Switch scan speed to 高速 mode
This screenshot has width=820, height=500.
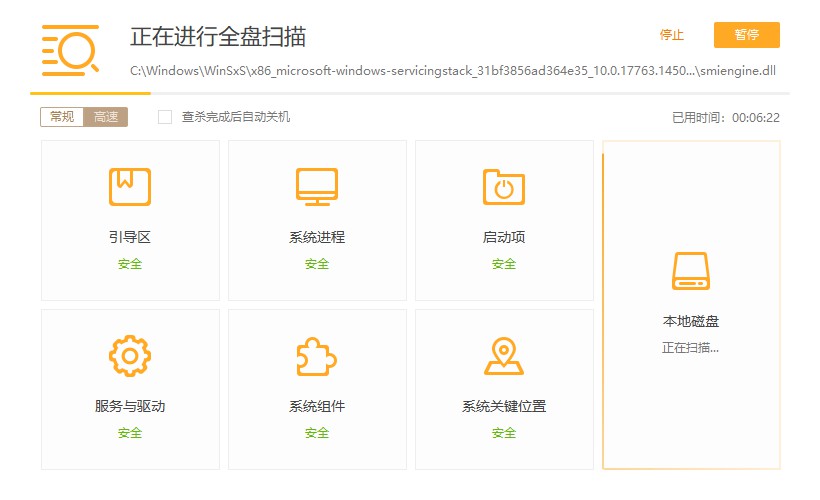pyautogui.click(x=105, y=117)
